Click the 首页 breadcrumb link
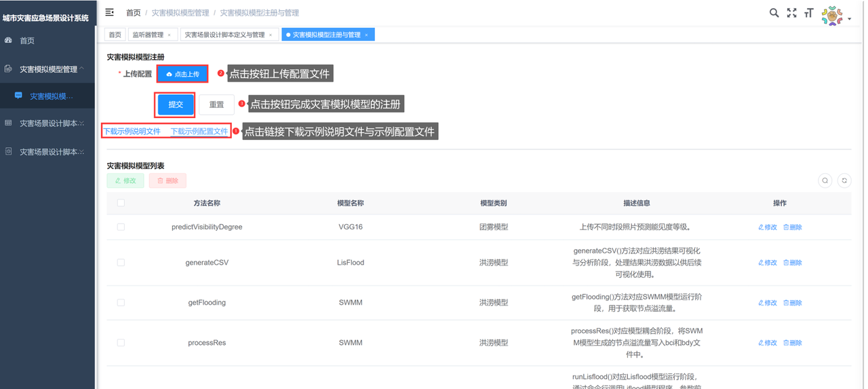Viewport: 868px width, 389px height. coord(134,13)
